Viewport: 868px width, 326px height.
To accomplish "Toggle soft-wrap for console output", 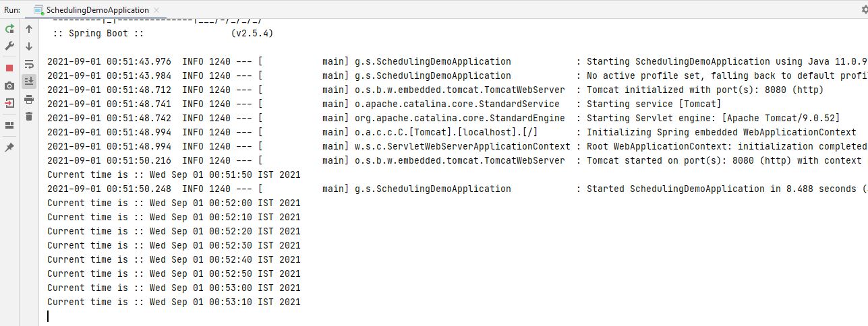I will pos(29,64).
